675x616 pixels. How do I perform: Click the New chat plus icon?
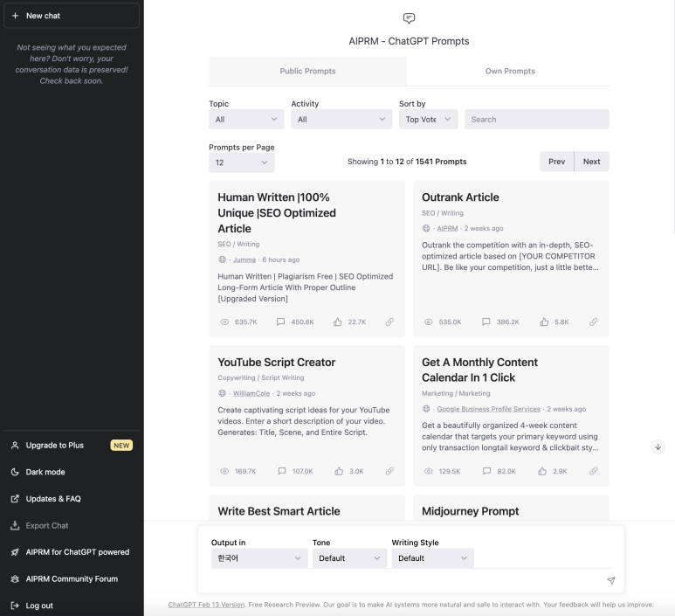click(x=15, y=16)
